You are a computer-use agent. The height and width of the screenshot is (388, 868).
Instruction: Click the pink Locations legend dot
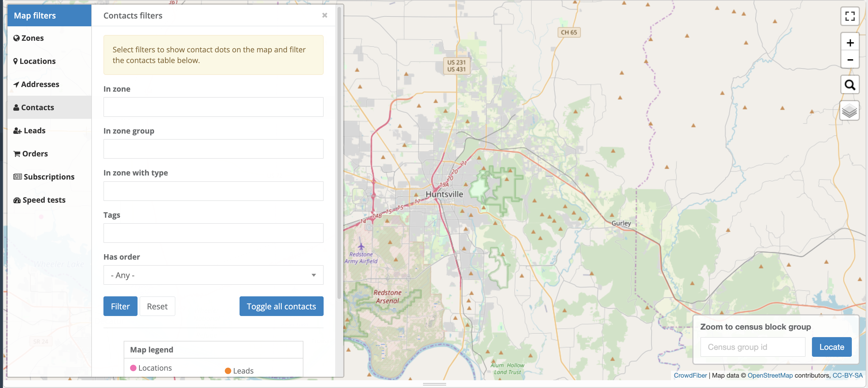coord(133,368)
